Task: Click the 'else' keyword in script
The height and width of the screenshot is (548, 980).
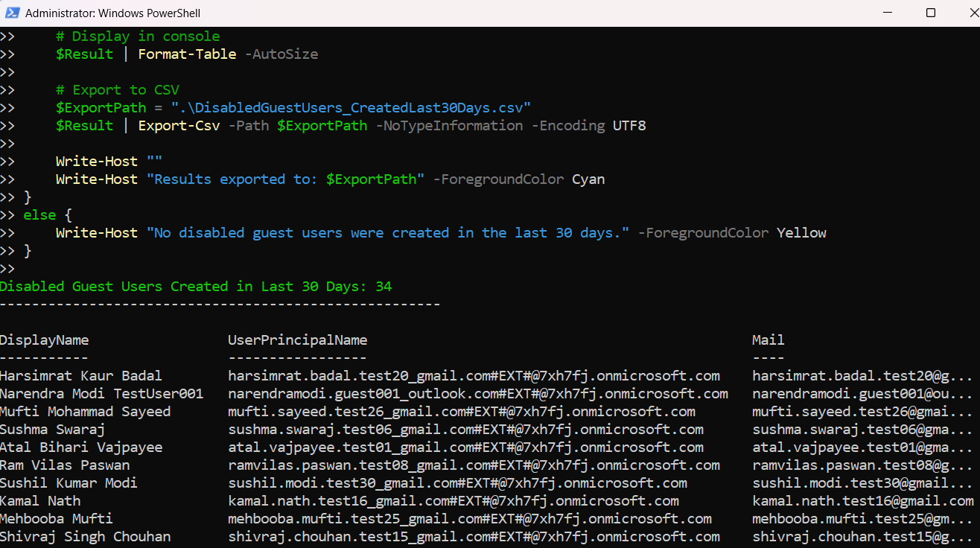Action: pyautogui.click(x=39, y=215)
